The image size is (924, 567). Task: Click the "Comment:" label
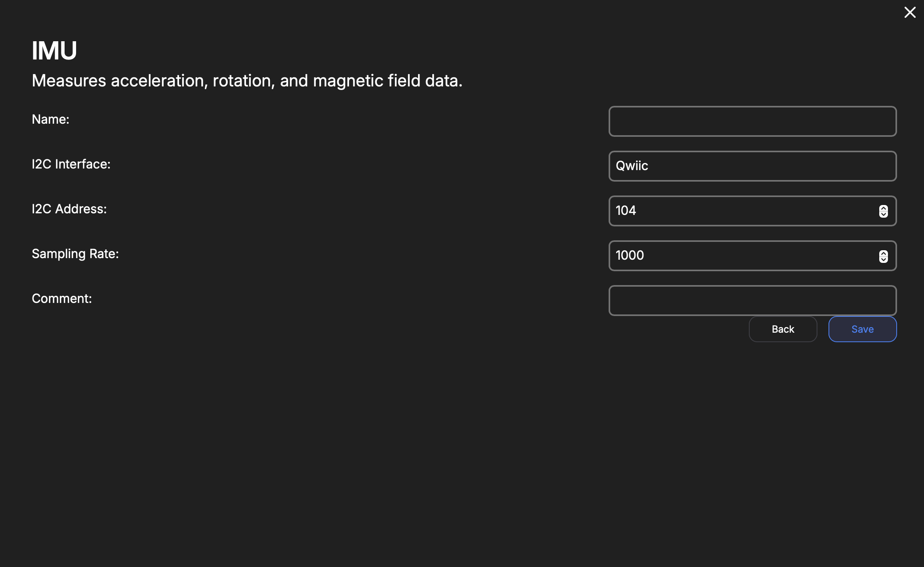[62, 299]
